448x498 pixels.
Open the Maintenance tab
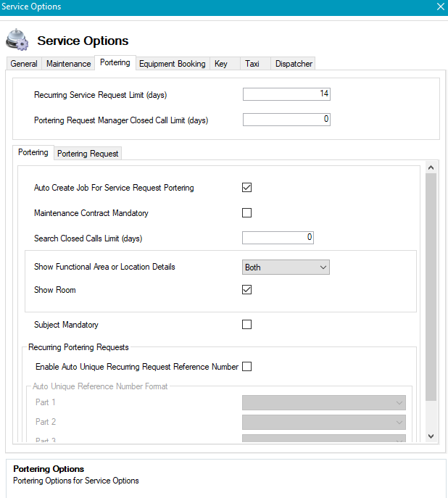[69, 64]
